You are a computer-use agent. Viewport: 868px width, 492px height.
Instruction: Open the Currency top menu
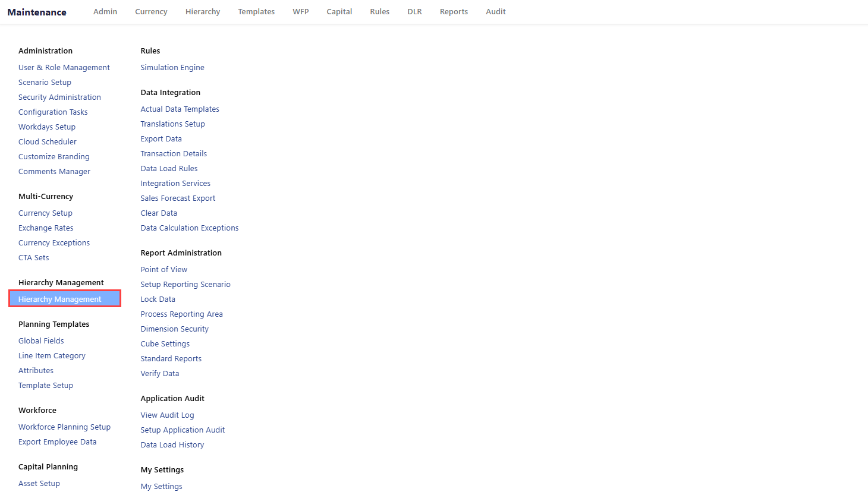click(x=151, y=11)
